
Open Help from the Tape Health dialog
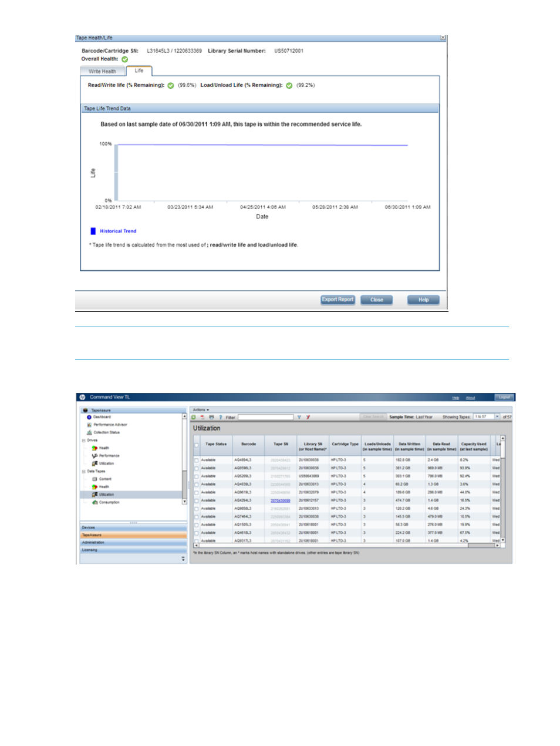423,300
